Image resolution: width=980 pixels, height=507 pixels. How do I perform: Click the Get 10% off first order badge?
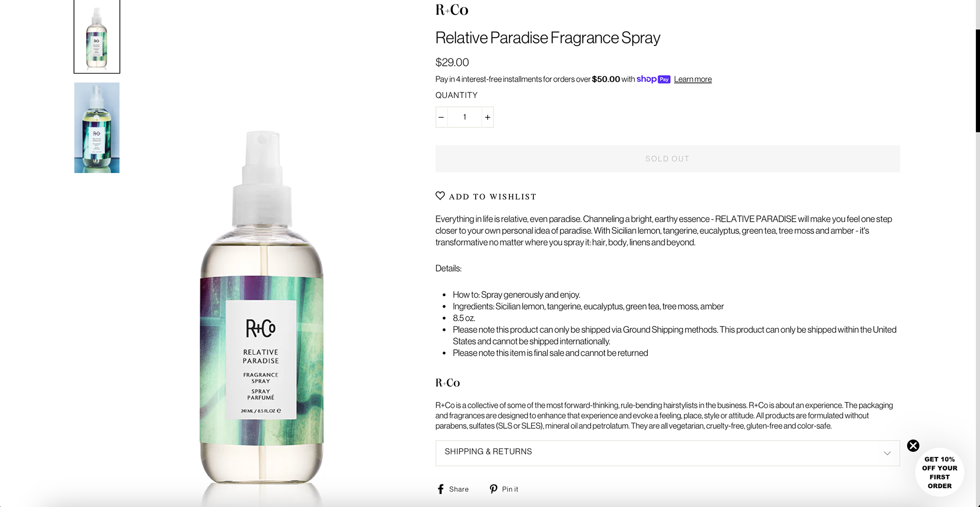coord(940,472)
